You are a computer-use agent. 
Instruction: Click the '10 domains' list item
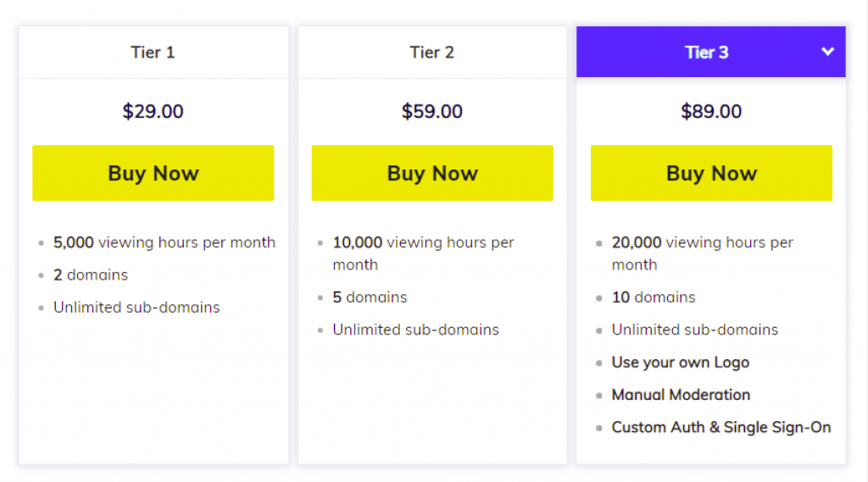(654, 297)
